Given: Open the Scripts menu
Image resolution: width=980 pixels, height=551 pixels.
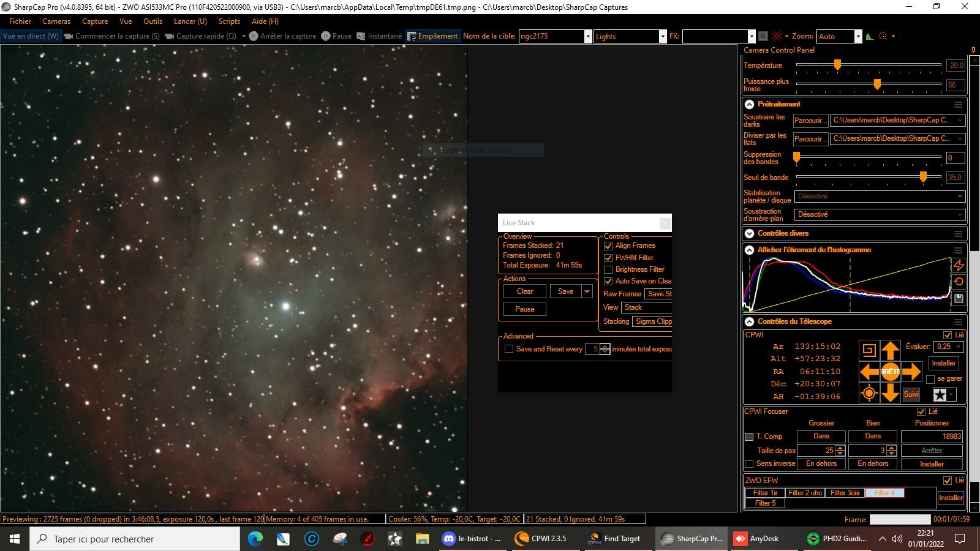Looking at the screenshot, I should (229, 21).
